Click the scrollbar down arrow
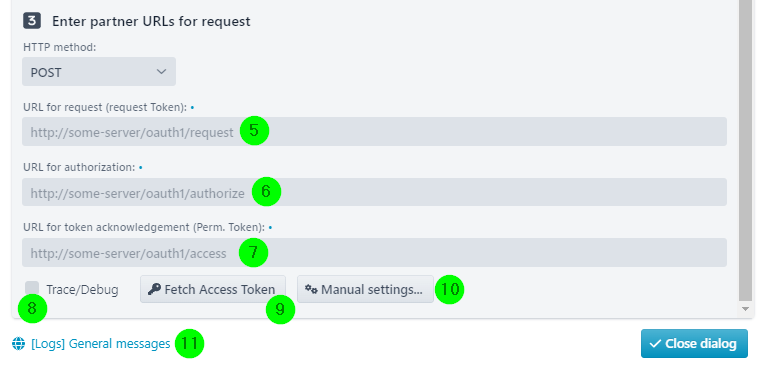The image size is (764, 367). pyautogui.click(x=745, y=309)
